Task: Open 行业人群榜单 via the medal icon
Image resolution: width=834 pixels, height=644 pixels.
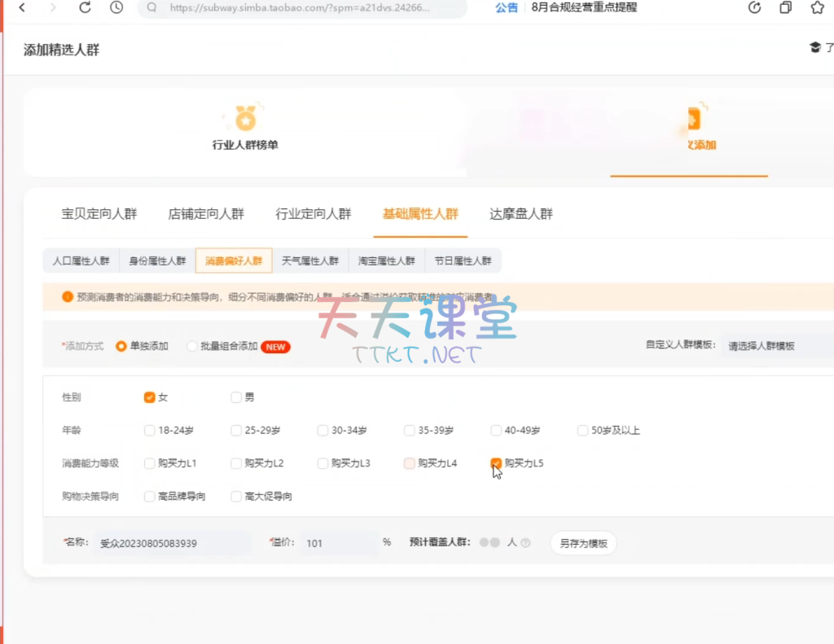Action: [x=245, y=119]
